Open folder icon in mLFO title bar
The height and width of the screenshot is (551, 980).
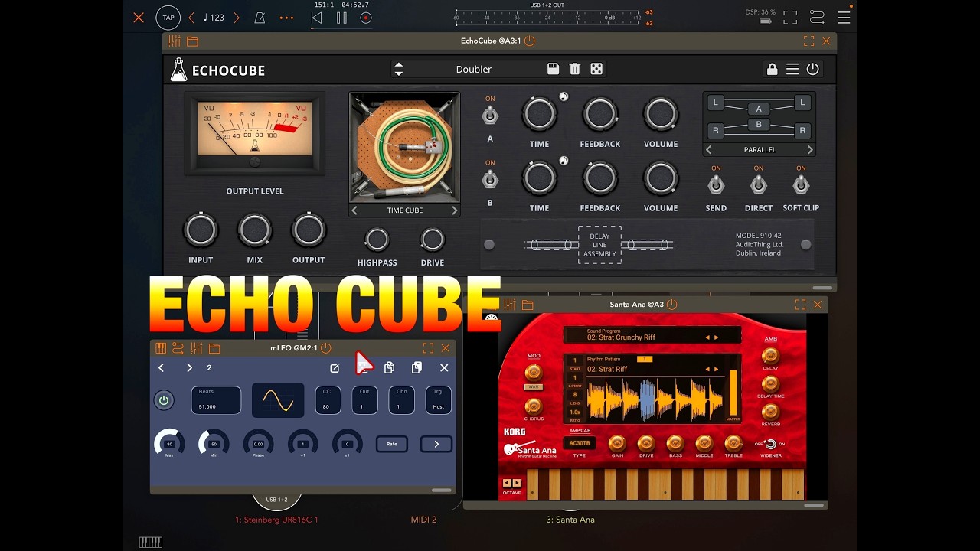[214, 348]
